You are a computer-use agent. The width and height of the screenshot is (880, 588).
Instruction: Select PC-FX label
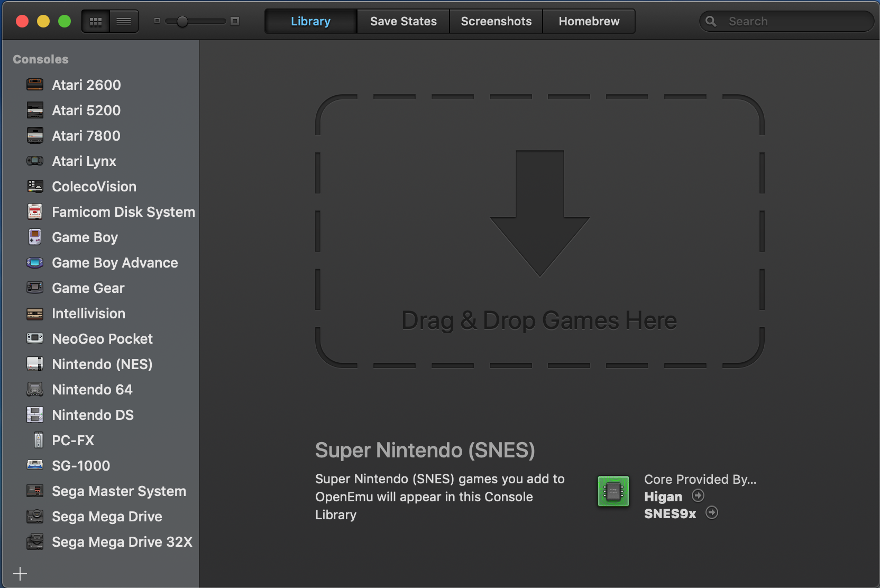[x=73, y=440]
